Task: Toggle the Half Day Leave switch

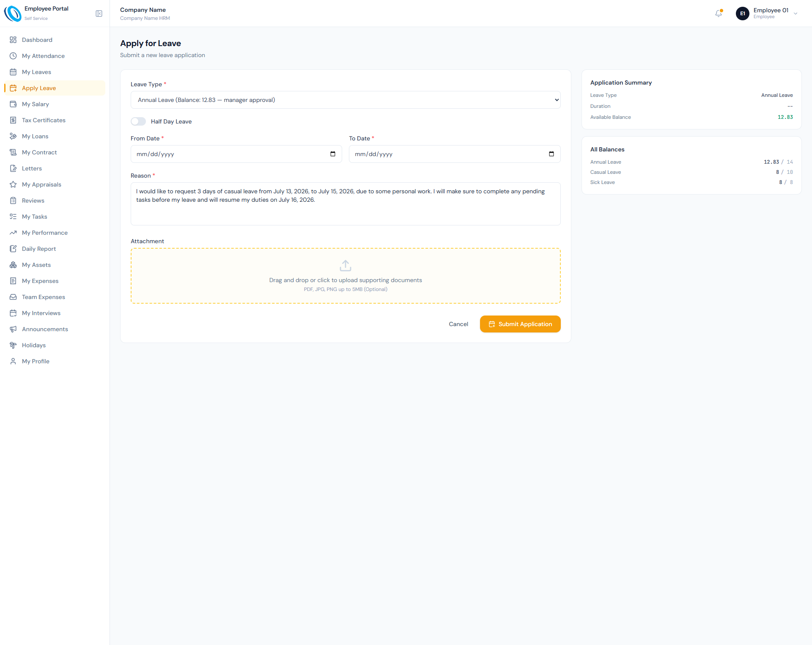Action: click(138, 121)
